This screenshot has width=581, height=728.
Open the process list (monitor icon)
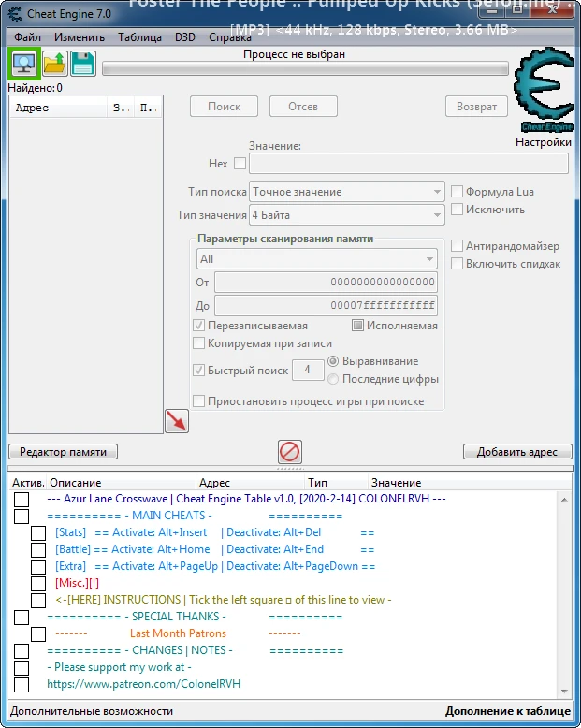[24, 63]
